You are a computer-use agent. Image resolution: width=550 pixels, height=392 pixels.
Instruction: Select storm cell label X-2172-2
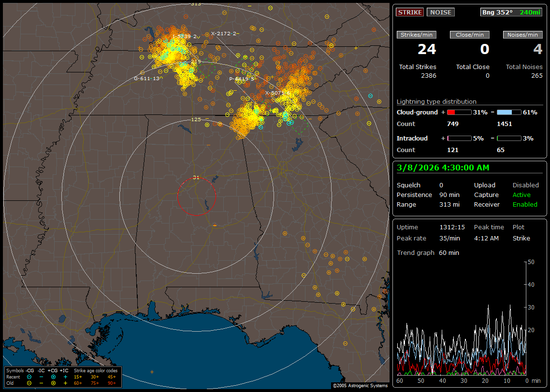coord(224,33)
